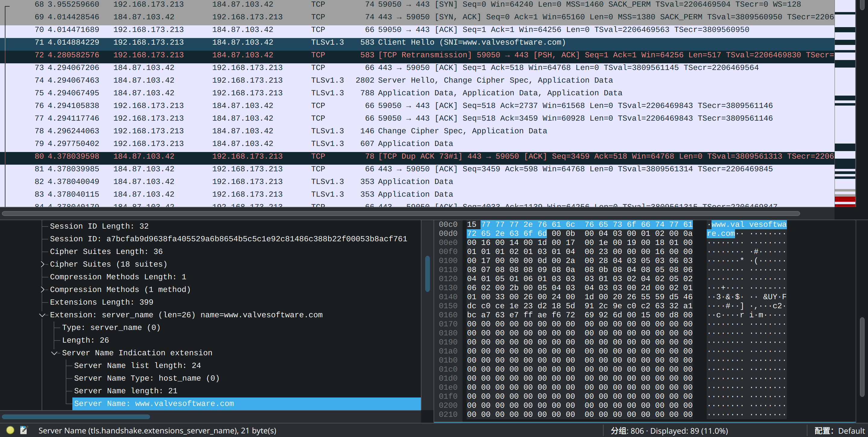Click the highlighted Server Name www.valvesoftware.com row
This screenshot has height=437, width=868.
[x=154, y=404]
